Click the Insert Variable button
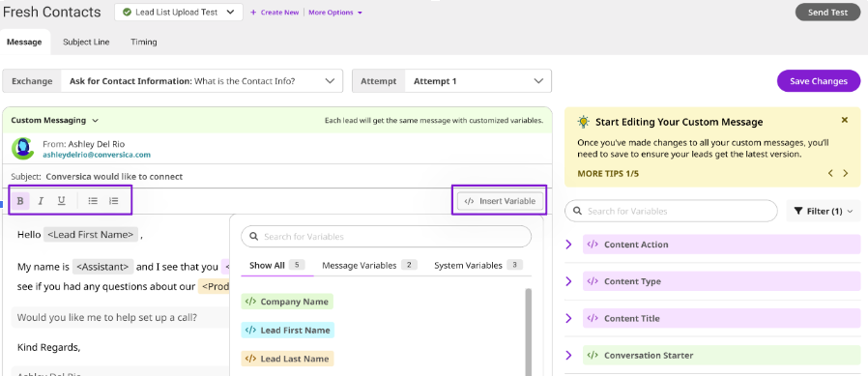This screenshot has height=376, width=868. [501, 201]
